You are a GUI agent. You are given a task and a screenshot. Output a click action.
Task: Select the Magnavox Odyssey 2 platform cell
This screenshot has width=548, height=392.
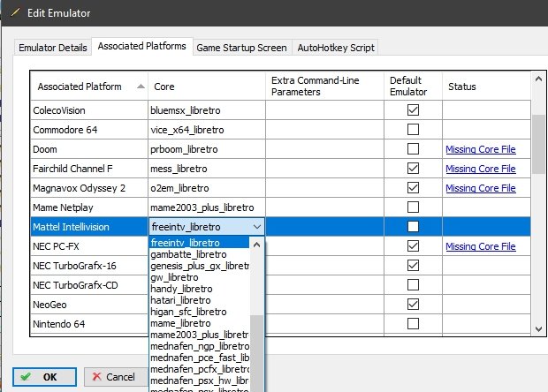[89, 188]
